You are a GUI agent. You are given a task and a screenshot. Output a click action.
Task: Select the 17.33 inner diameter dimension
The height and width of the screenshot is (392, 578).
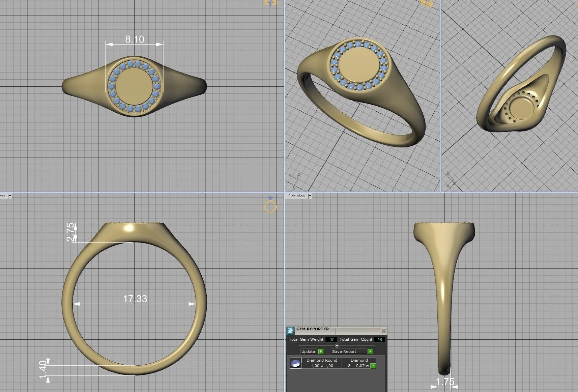[135, 299]
